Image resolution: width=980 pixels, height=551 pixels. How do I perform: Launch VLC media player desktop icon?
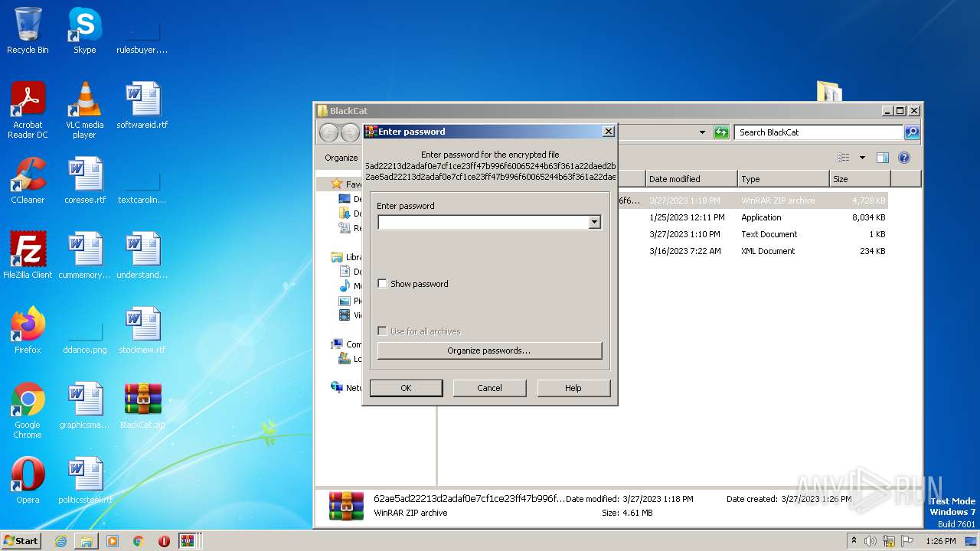[x=84, y=110]
